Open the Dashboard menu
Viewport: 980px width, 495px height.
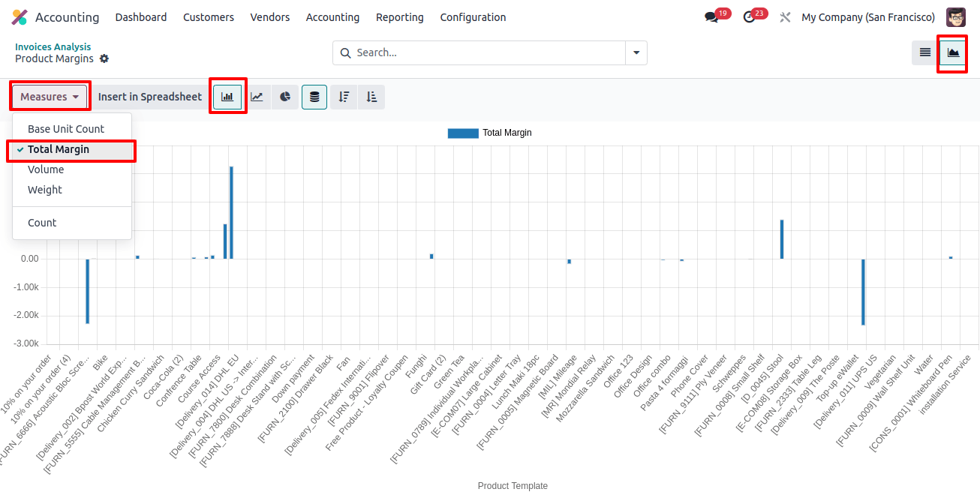141,17
